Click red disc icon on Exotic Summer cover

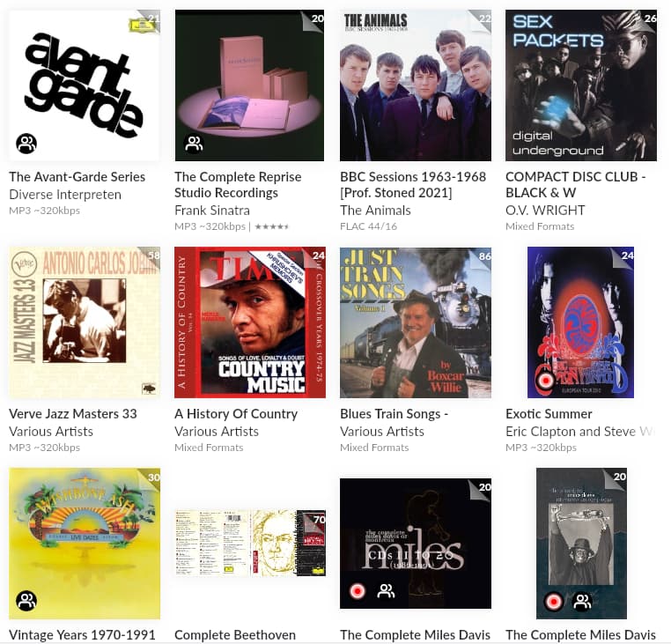pos(545,381)
